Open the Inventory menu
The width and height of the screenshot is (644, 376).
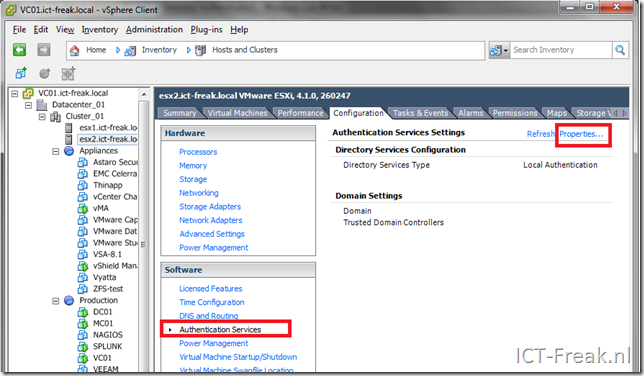point(99,30)
